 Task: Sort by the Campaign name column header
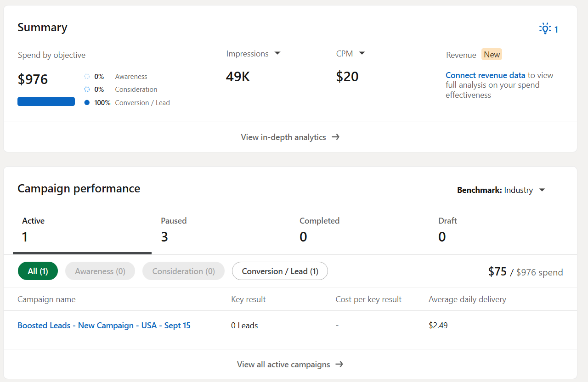[x=46, y=299]
